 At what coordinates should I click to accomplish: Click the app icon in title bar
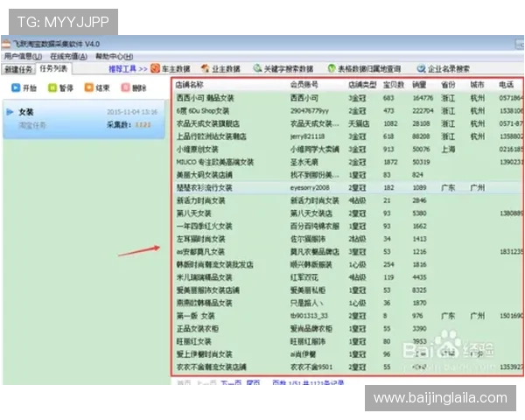point(6,44)
